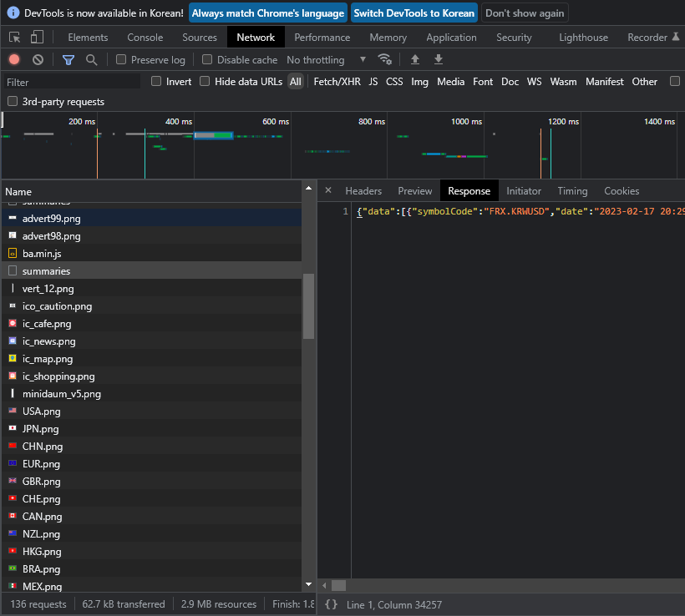Click the CHE.png flag thumbnail icon
The image size is (685, 616).
(x=13, y=498)
